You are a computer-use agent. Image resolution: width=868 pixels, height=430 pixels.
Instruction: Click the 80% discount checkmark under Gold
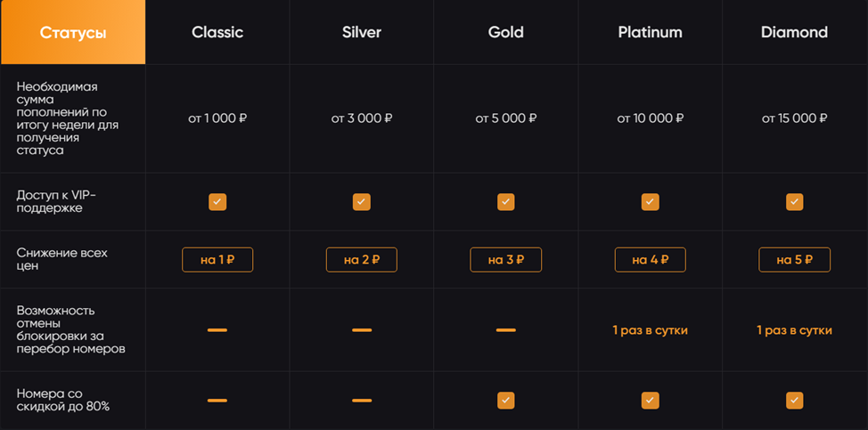pyautogui.click(x=505, y=400)
